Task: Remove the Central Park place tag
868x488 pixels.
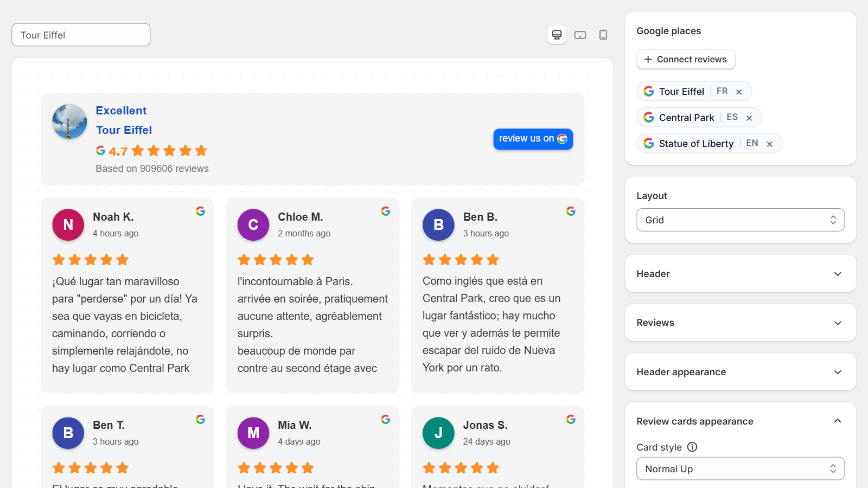Action: coord(749,118)
